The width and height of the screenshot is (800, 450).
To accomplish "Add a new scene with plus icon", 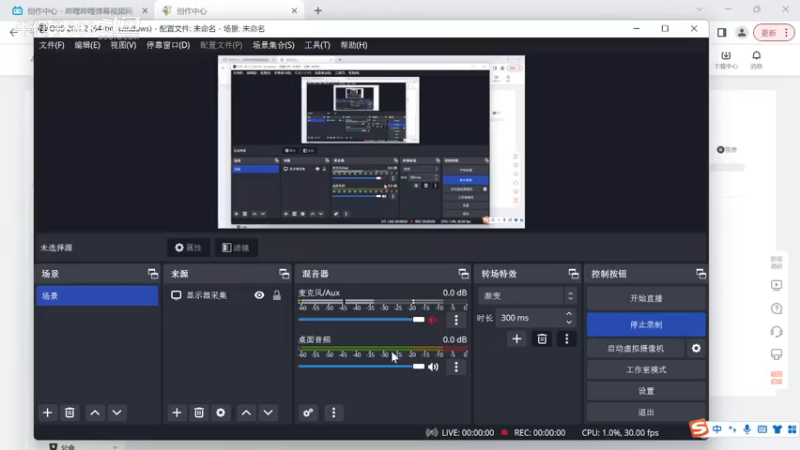I will click(x=47, y=412).
